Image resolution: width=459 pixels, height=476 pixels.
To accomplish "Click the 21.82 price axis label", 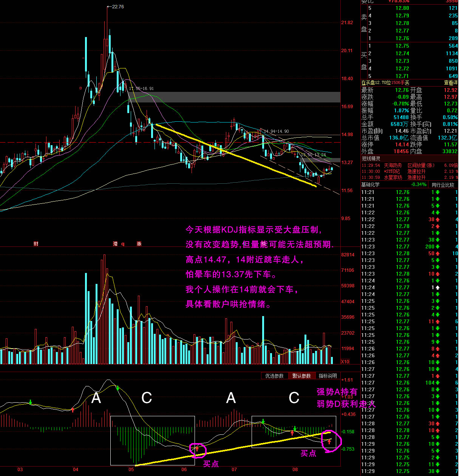I will pyautogui.click(x=347, y=23).
